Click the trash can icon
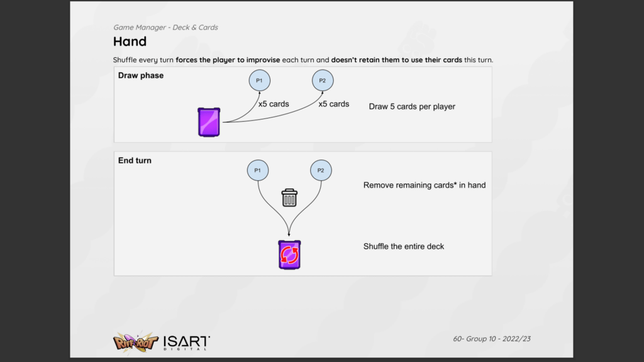The height and width of the screenshot is (362, 644). tap(289, 198)
